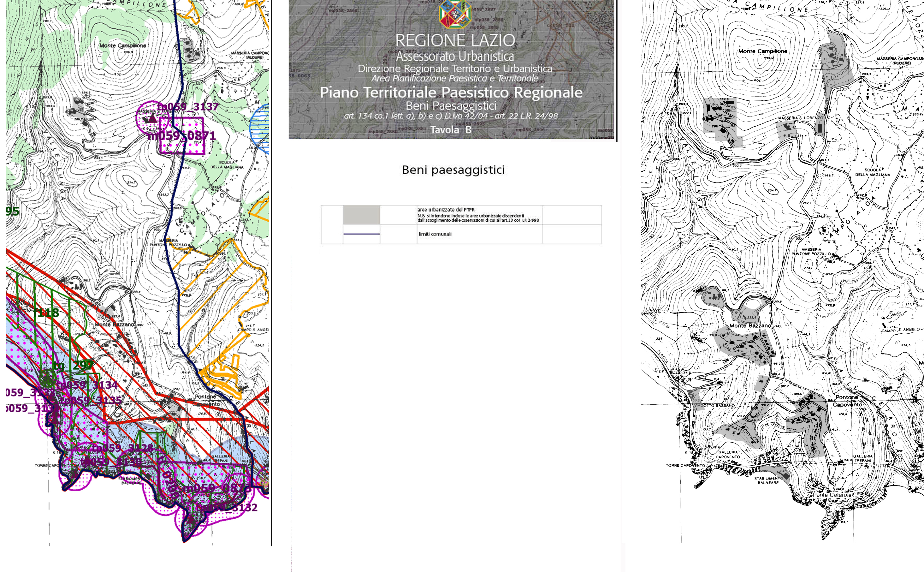
Task: Click 'Punta Cetarola' on the grayscale map
Action: point(832,495)
